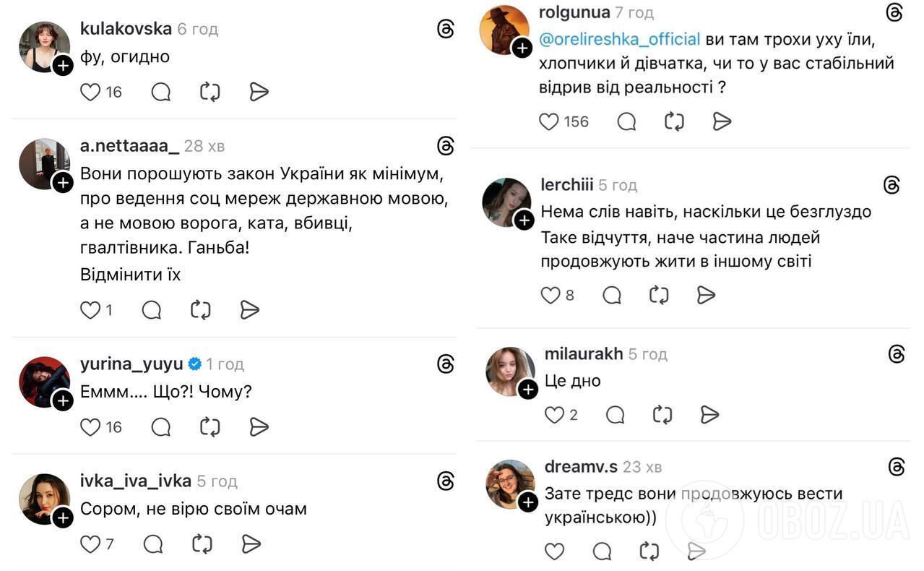Screen dimensions: 924x571
Task: Like dreamv.s's comment with the heart
Action: (x=553, y=551)
